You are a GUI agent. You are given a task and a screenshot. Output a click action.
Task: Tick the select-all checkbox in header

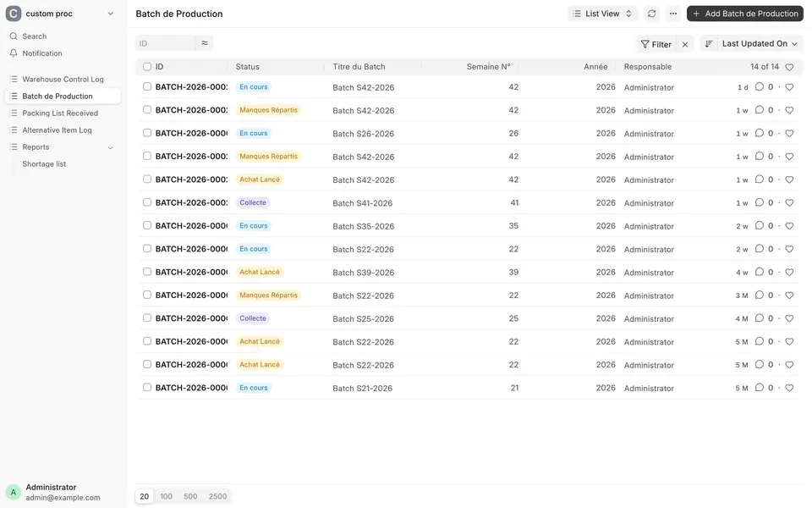(147, 66)
